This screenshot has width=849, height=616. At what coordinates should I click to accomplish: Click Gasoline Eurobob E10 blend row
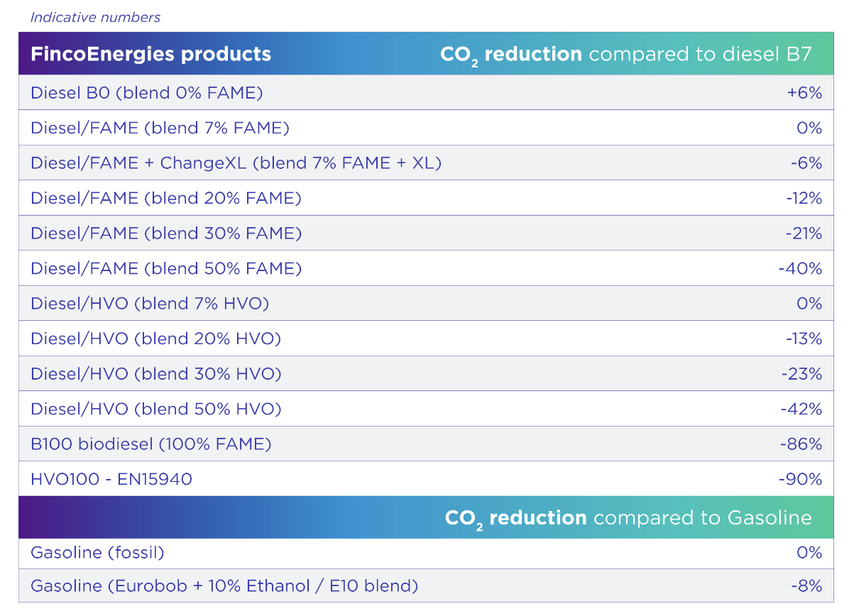tap(224, 586)
